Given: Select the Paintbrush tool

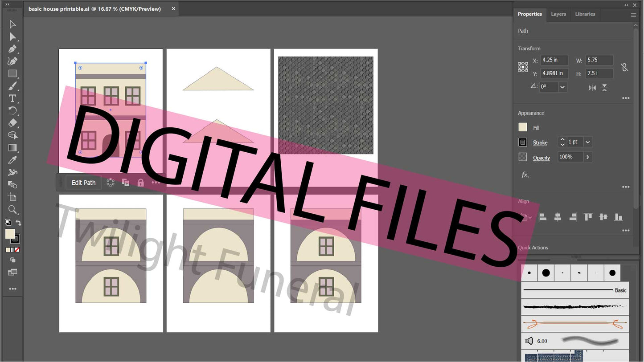Looking at the screenshot, I should tap(12, 86).
